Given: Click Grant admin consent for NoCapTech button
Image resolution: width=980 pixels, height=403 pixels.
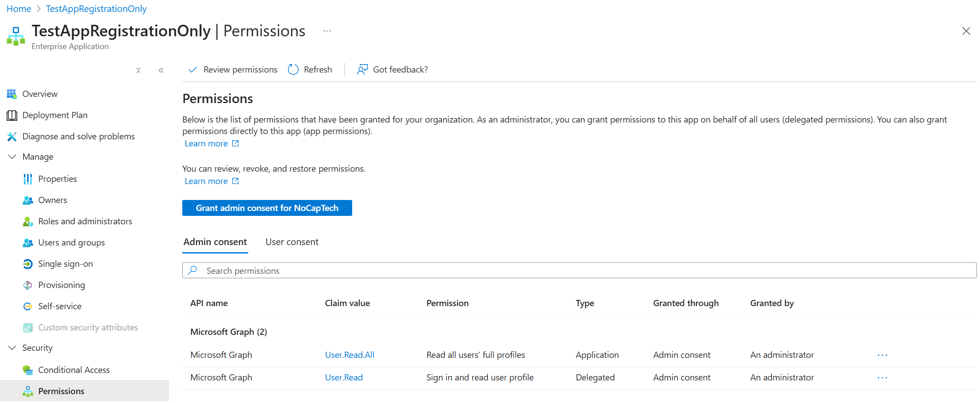Looking at the screenshot, I should pos(267,208).
